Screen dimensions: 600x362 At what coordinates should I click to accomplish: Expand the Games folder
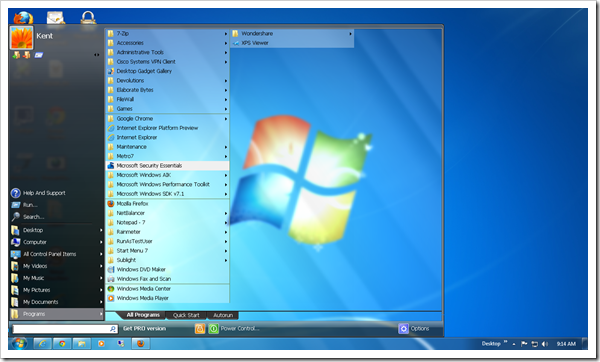[x=167, y=109]
